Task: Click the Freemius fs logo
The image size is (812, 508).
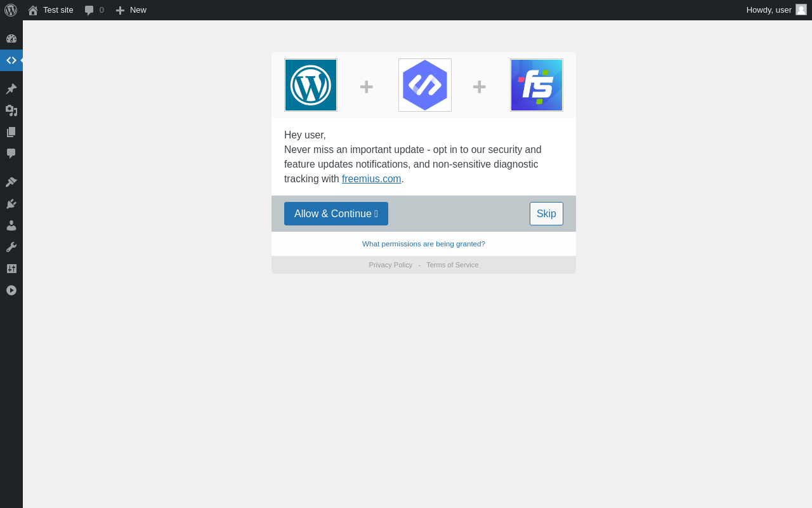Action: (x=537, y=85)
